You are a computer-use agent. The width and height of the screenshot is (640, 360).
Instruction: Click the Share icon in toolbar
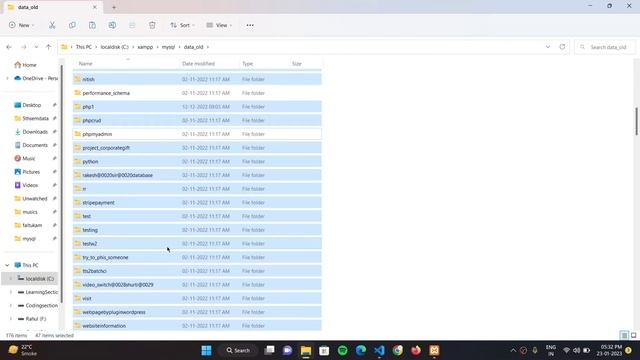click(132, 25)
